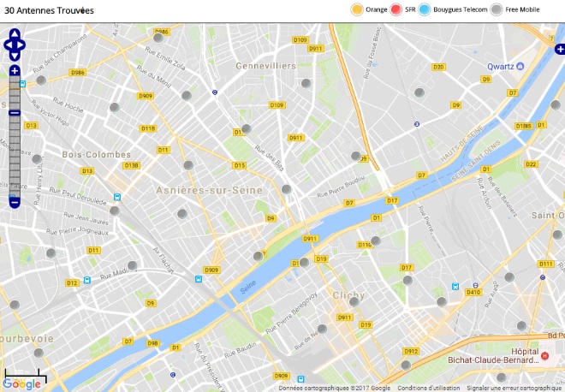Select the antenna marker just left of Rue Pierre Boudou
The height and width of the screenshot is (392, 565).
coord(286,189)
